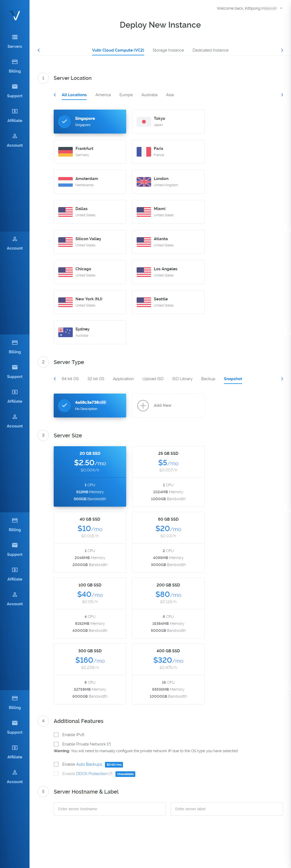Viewport: 291px width, 868px height.
Task: Choose the 300 GB SSD $160/mo plan
Action: pyautogui.click(x=90, y=674)
